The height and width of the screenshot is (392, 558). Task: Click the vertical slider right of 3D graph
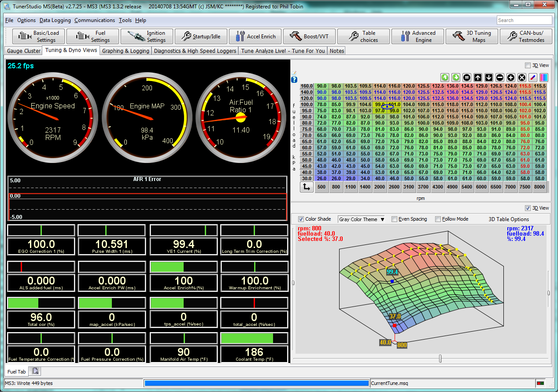(x=548, y=292)
